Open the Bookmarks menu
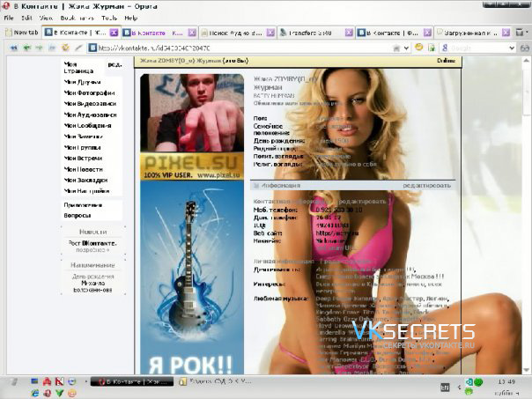The image size is (532, 399). (x=77, y=18)
